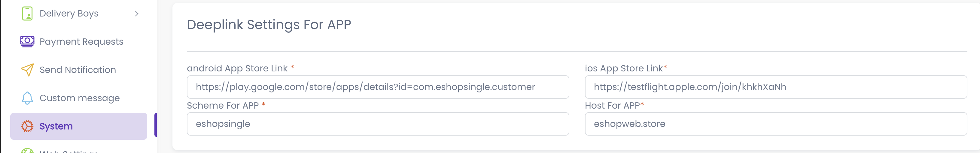Click the Custom message bell icon
The image size is (980, 153).
click(27, 98)
